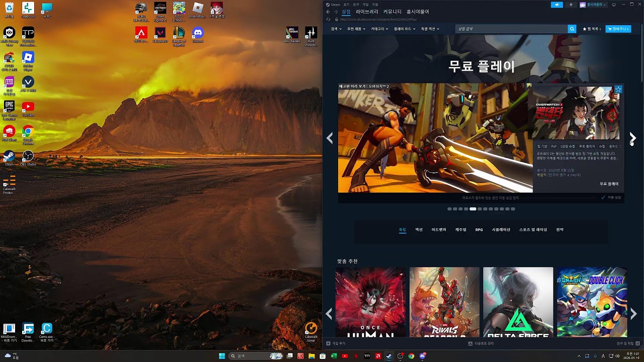Open the AMD Privacy View desktop icon
Screen dimensions: 644x362
click(x=9, y=36)
